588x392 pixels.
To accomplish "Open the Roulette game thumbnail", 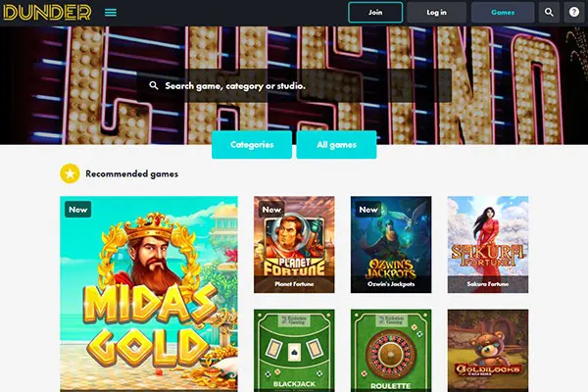I will coord(391,351).
